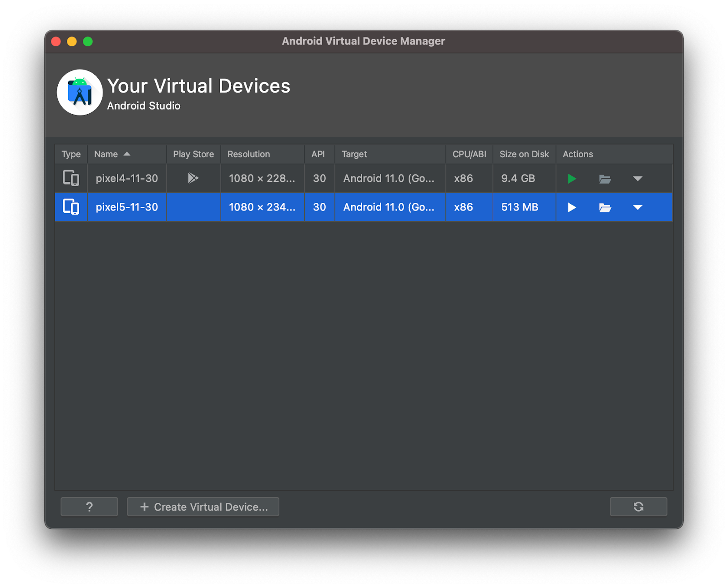Click the Play Store icon in the pixel4-11-30 row
The width and height of the screenshot is (728, 588).
[193, 178]
